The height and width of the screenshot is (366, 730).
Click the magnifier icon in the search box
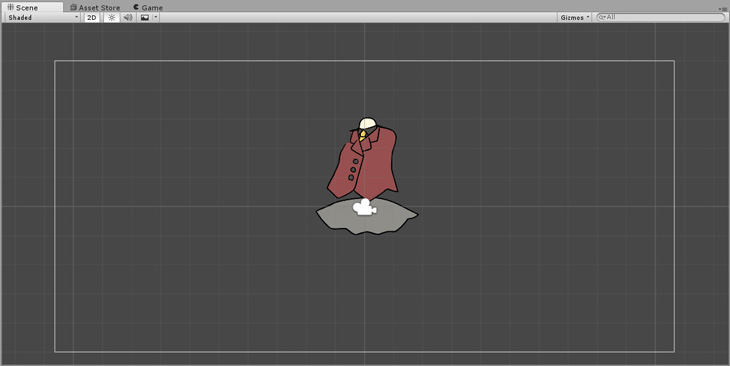pos(602,17)
